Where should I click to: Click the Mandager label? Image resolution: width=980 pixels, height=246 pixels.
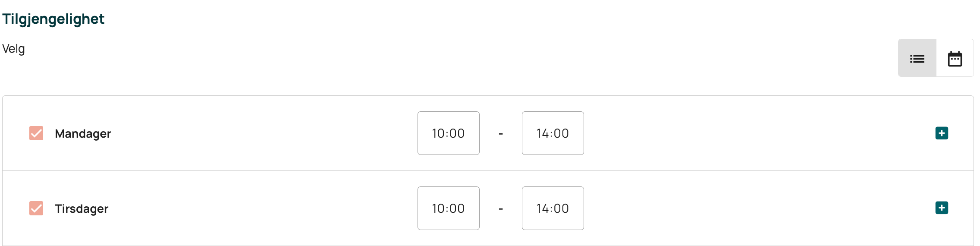(83, 134)
